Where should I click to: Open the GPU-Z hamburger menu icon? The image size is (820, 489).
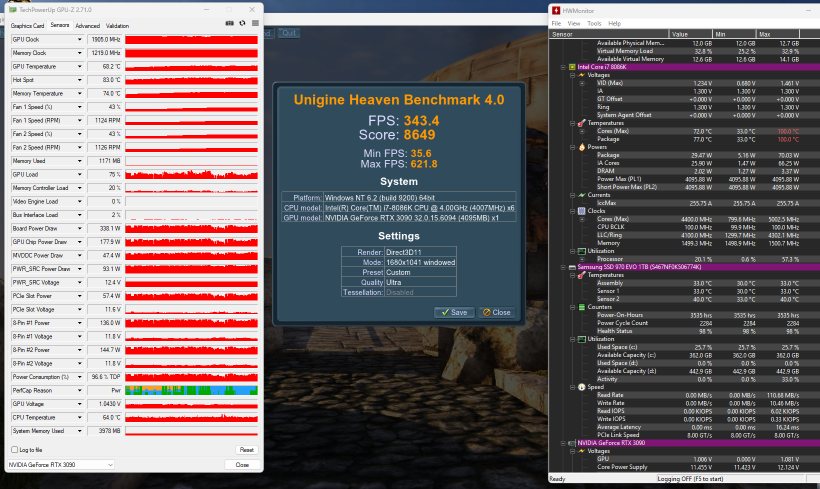click(255, 24)
